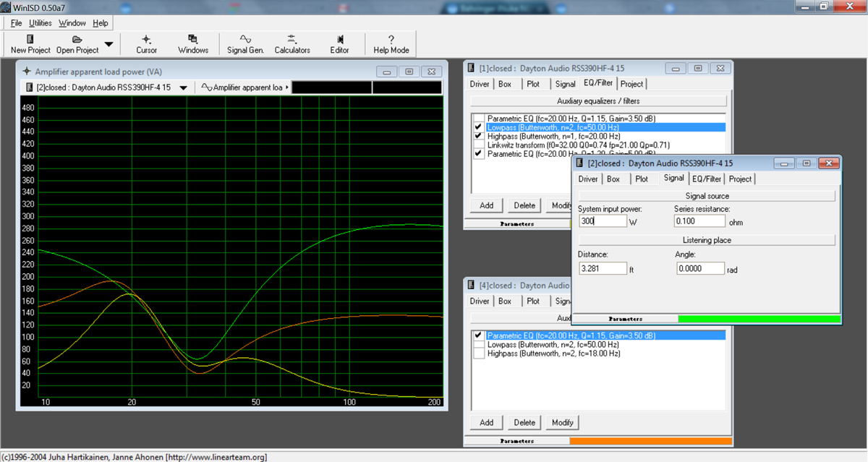Open the Calculators tool

coord(292,44)
